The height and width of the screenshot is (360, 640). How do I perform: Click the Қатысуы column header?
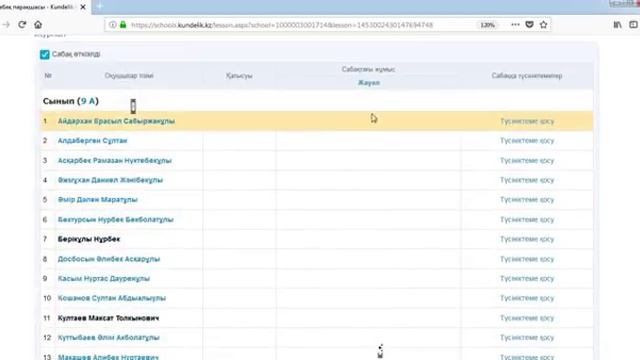click(239, 76)
